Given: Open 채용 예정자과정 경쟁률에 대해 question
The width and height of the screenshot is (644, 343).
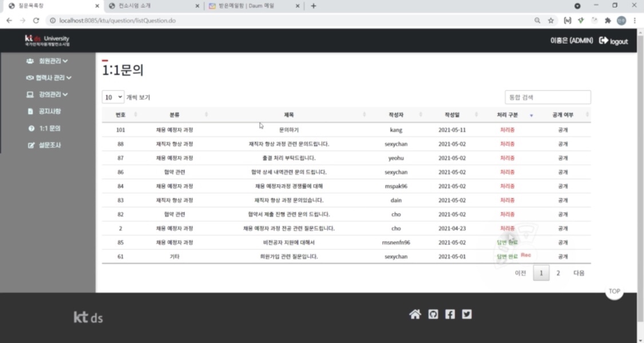Looking at the screenshot, I should (x=289, y=186).
